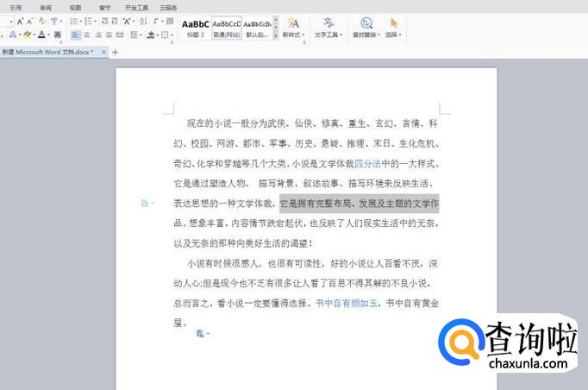Click the borders icon
Viewport: 588px width, 390px height.
click(x=165, y=35)
